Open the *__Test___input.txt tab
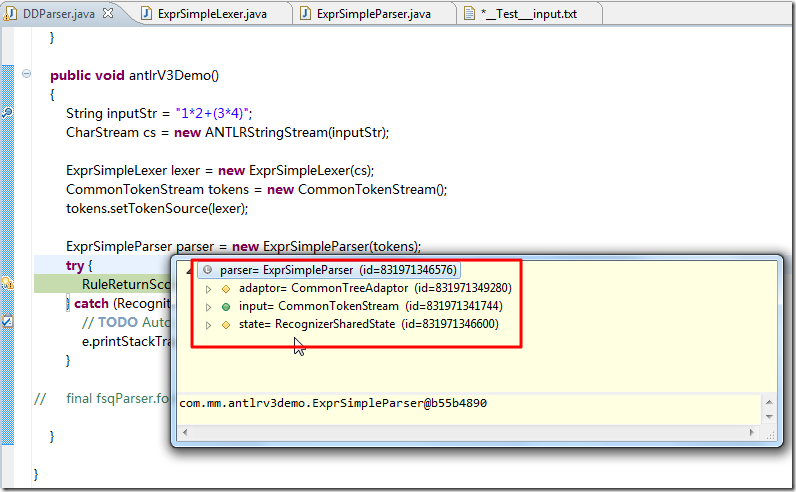 (529, 14)
